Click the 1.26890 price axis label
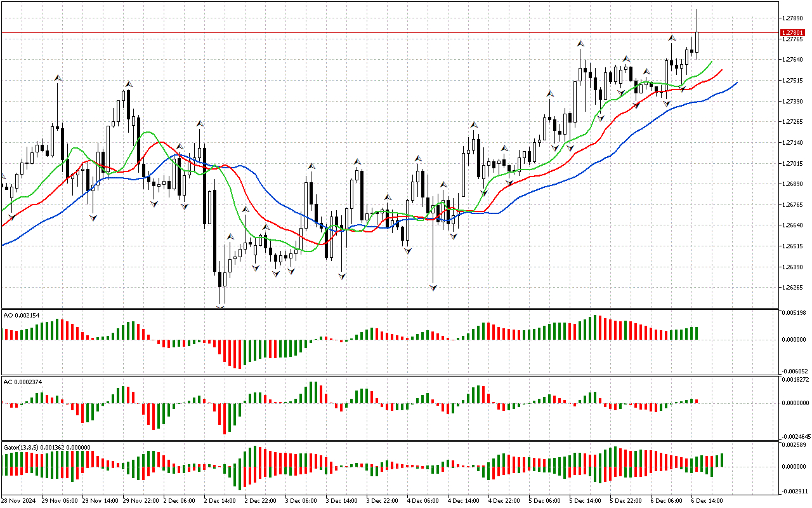 pos(793,184)
